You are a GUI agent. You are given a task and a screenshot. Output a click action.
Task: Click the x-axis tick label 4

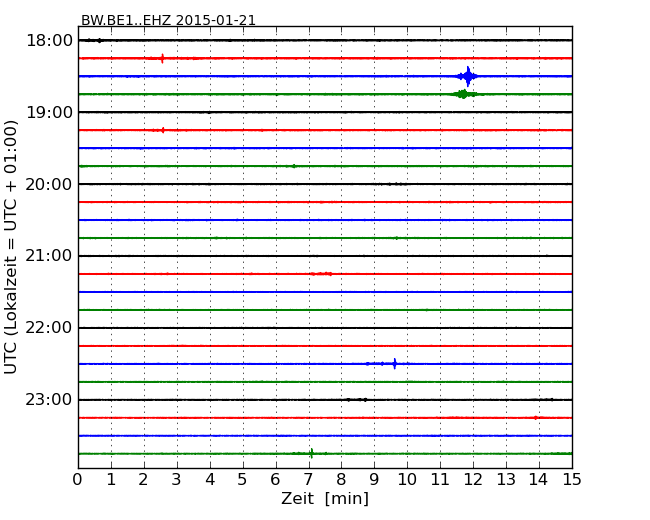point(210,480)
